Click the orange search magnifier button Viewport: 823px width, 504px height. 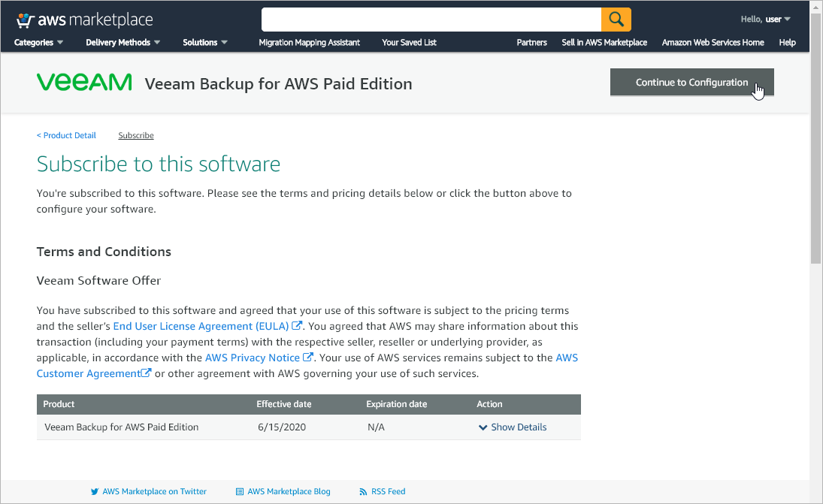(616, 20)
